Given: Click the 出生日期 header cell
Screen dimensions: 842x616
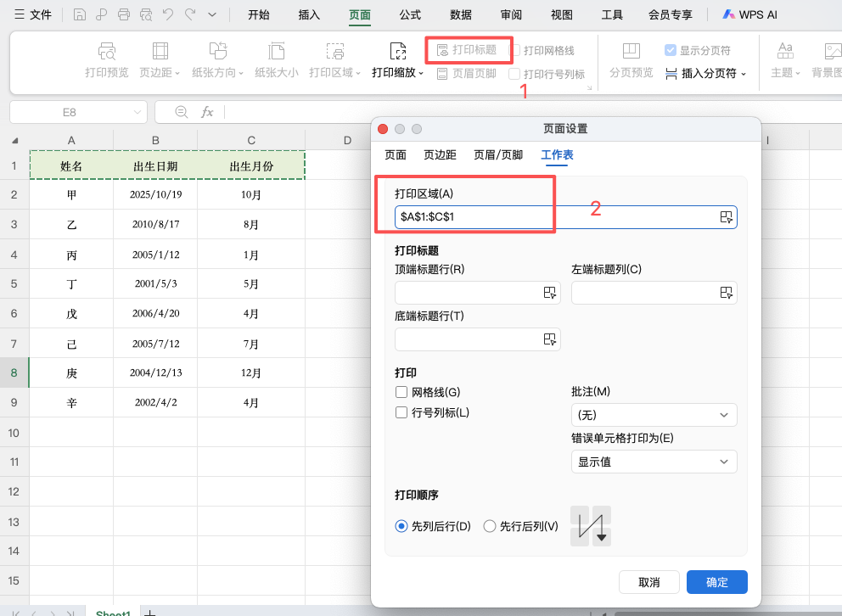Looking at the screenshot, I should click(x=155, y=165).
